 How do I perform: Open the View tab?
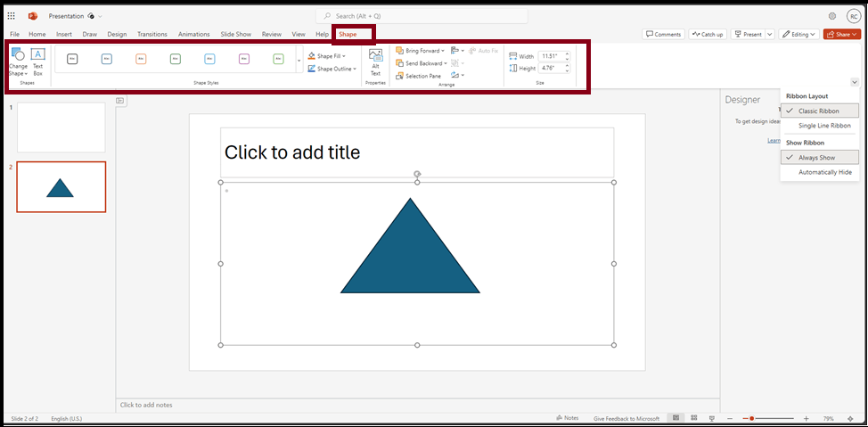pyautogui.click(x=299, y=35)
